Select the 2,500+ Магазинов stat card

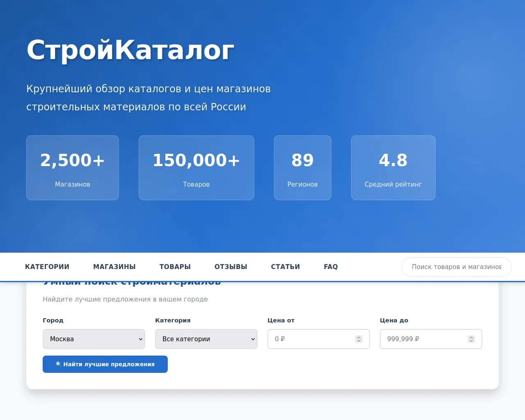[x=73, y=168]
